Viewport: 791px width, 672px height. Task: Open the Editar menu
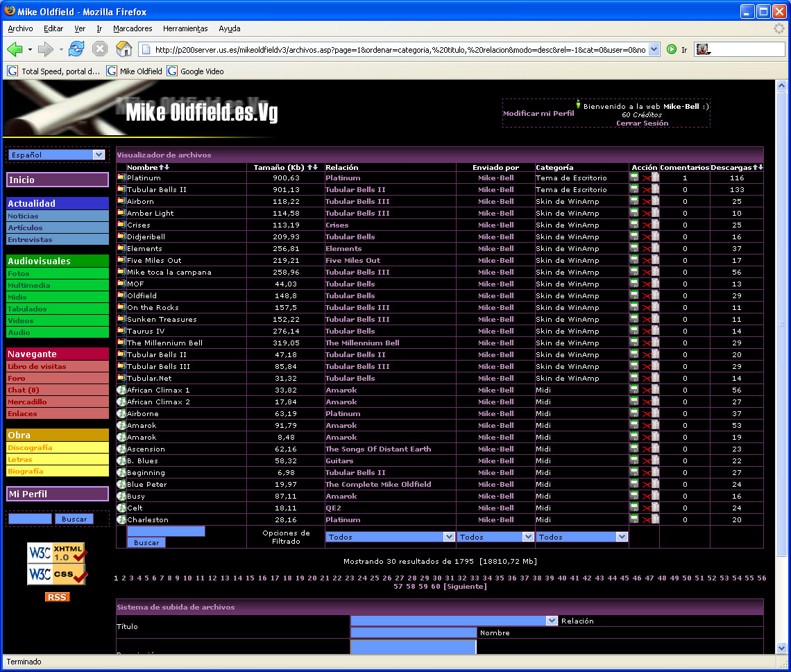click(x=53, y=28)
